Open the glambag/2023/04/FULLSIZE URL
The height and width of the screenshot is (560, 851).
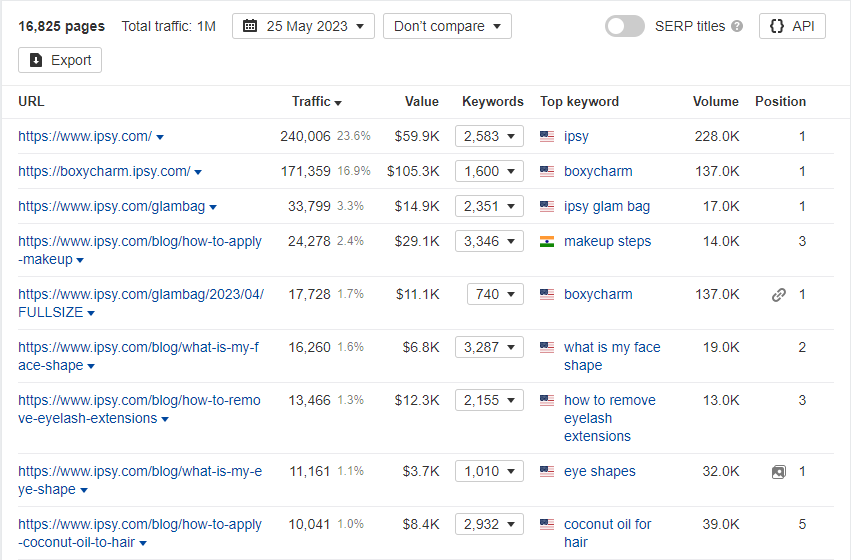coord(141,303)
